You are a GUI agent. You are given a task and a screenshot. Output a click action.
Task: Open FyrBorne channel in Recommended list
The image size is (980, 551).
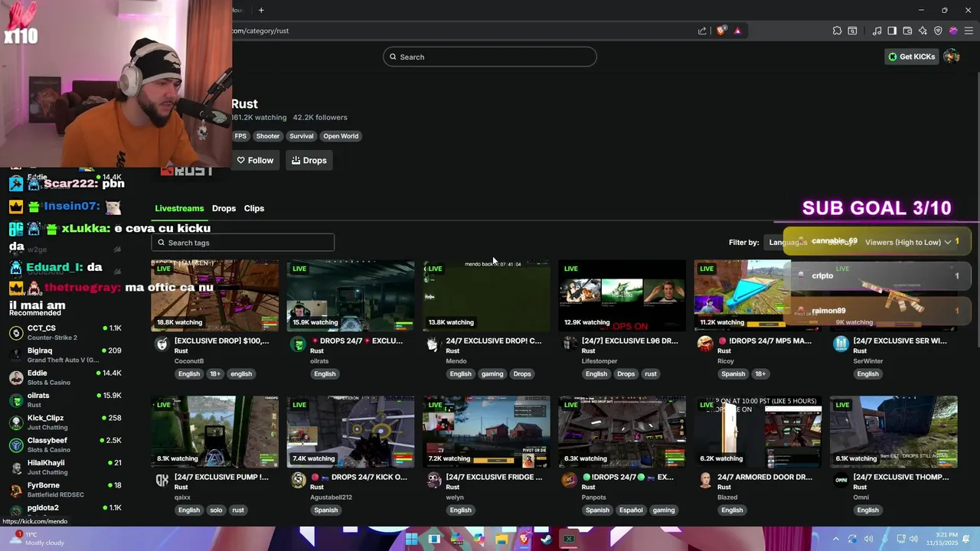pos(65,490)
